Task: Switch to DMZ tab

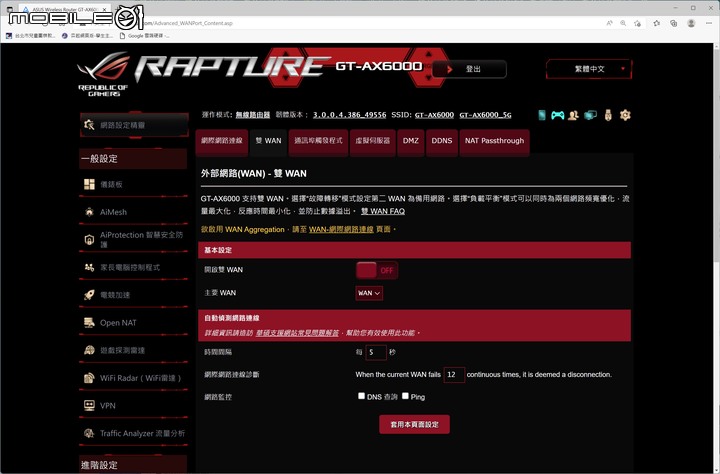Action: pyautogui.click(x=411, y=142)
